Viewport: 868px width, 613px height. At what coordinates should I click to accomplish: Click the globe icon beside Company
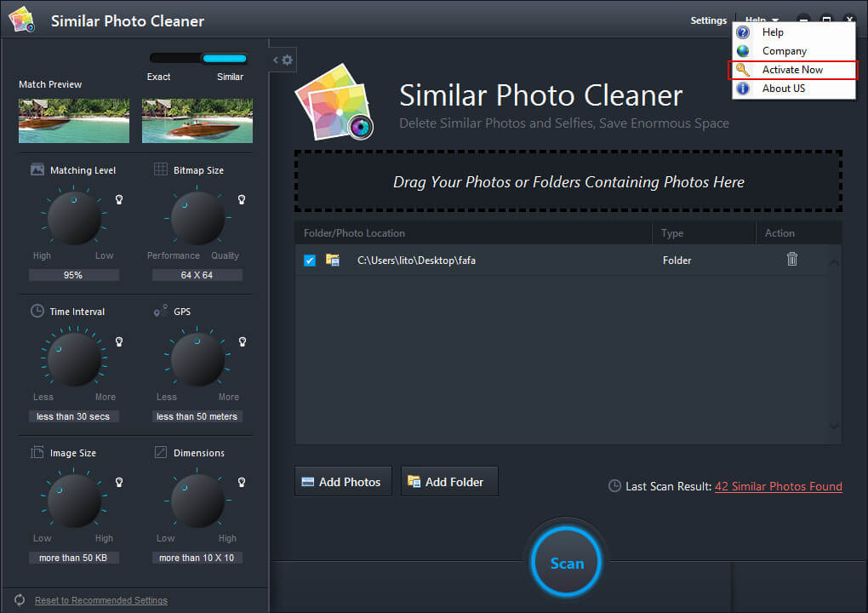(743, 51)
